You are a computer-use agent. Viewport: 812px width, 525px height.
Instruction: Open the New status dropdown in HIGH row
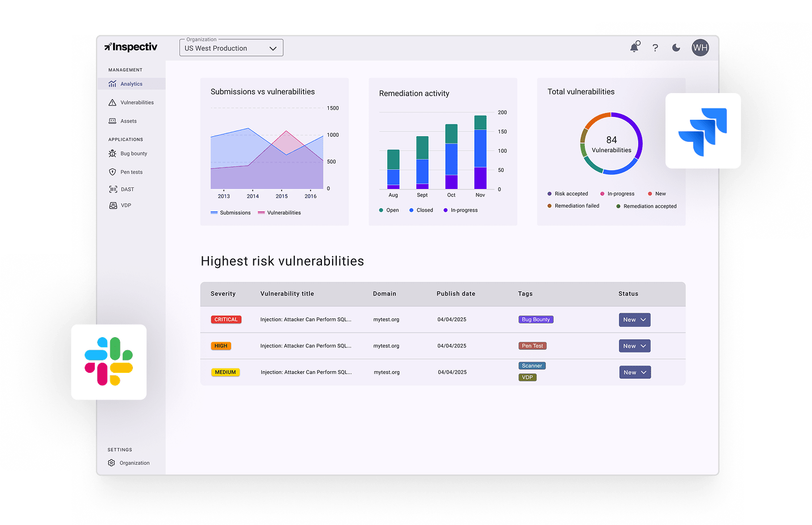[x=634, y=346]
